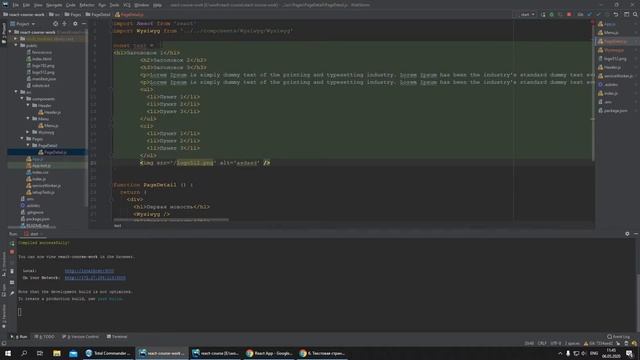Collapse the Pages folder

pos(22,139)
